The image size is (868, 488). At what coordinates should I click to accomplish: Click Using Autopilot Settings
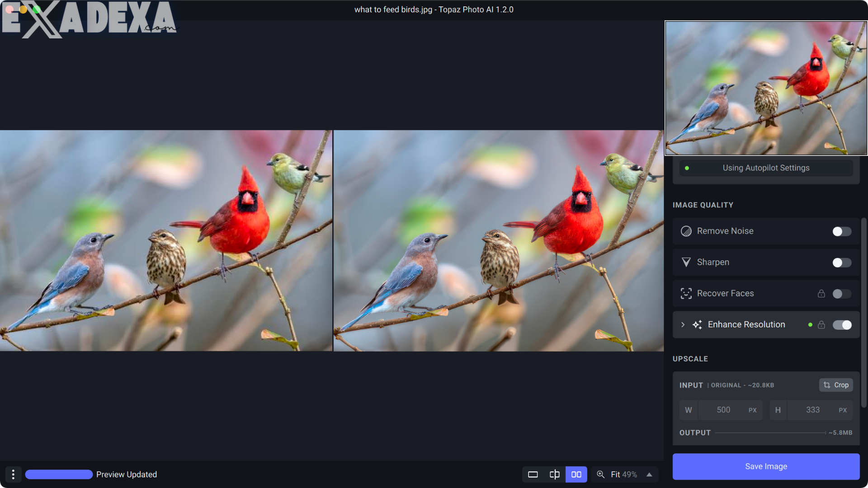[766, 168]
